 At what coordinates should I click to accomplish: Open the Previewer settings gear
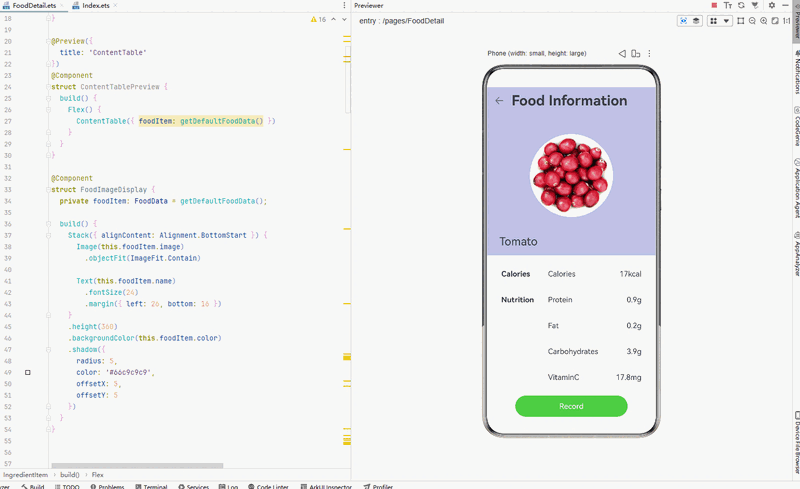click(771, 6)
